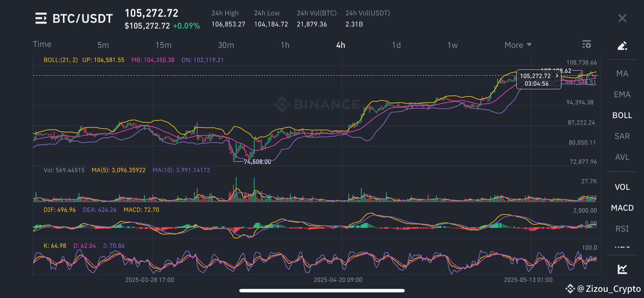This screenshot has width=644, height=298.
Task: Tap the 27.7K volume axis label
Action: pyautogui.click(x=589, y=181)
